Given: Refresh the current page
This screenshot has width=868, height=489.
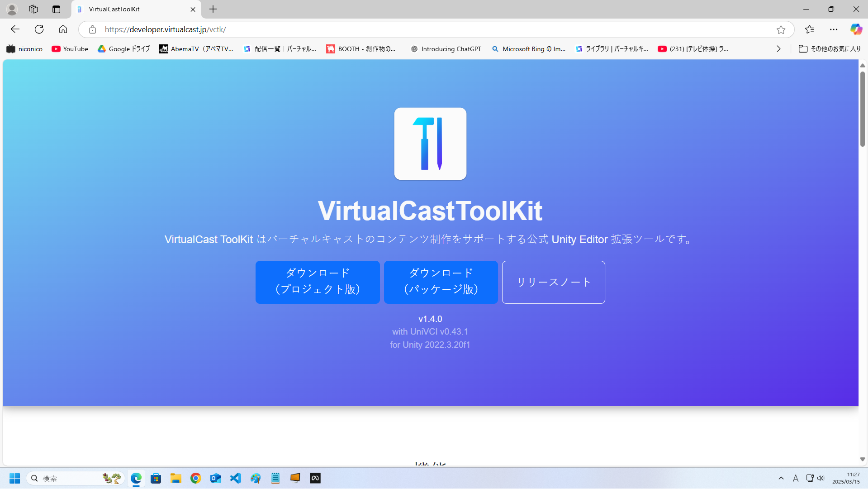Looking at the screenshot, I should tap(39, 29).
